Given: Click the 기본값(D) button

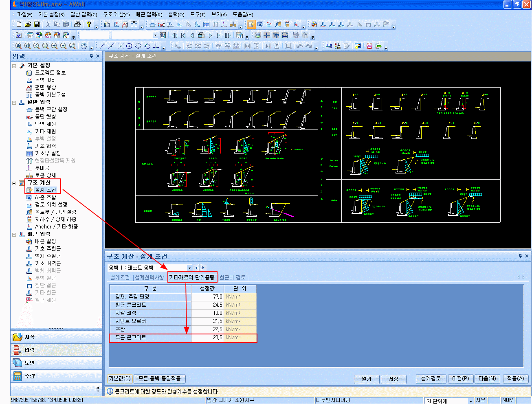Looking at the screenshot, I should point(120,379).
